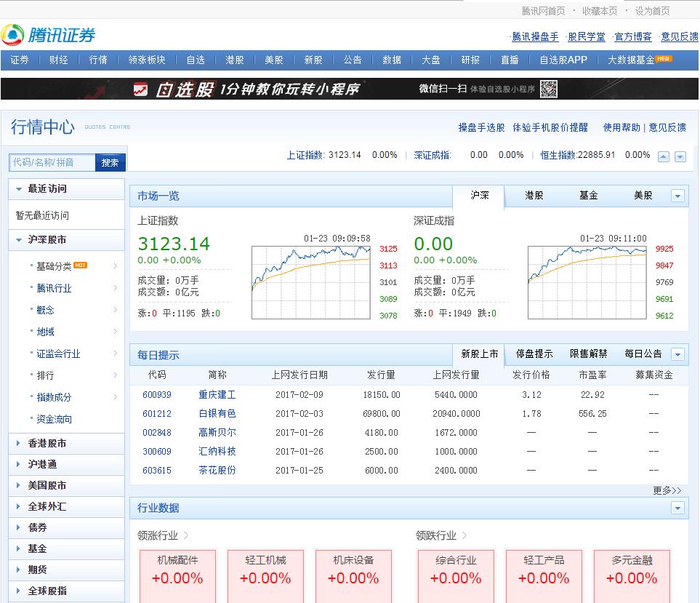Switch to the 停盘提示 tab

(x=534, y=354)
